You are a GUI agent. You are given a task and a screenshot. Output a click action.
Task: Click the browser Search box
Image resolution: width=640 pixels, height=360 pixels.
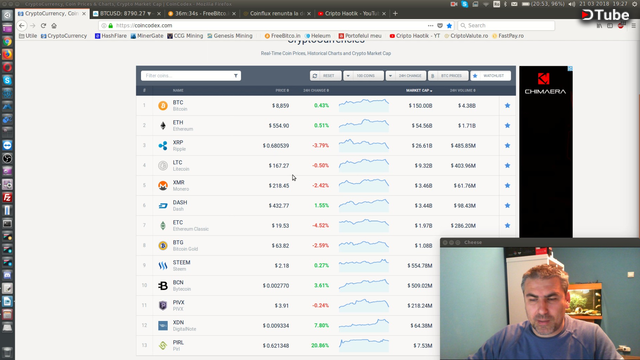(506, 25)
